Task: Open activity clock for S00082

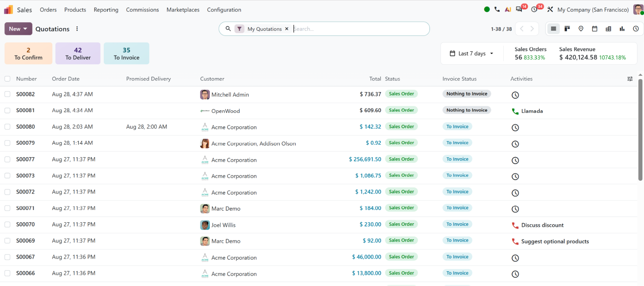Action: click(515, 95)
